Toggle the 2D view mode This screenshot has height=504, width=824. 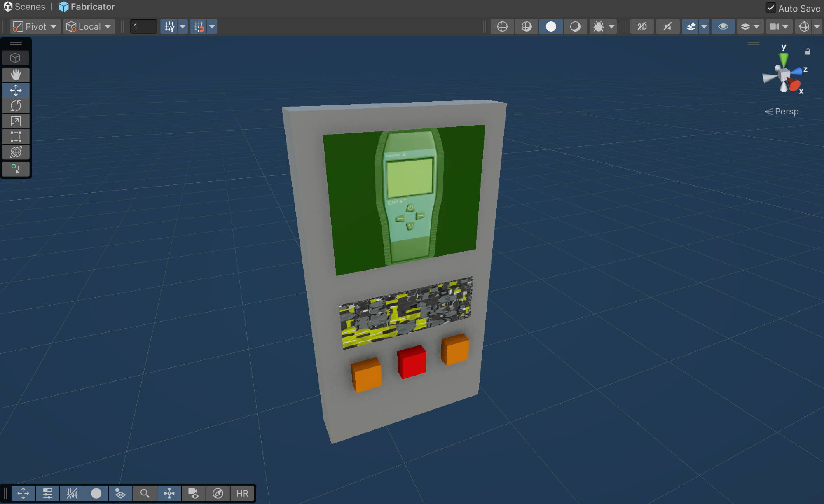pyautogui.click(x=642, y=27)
